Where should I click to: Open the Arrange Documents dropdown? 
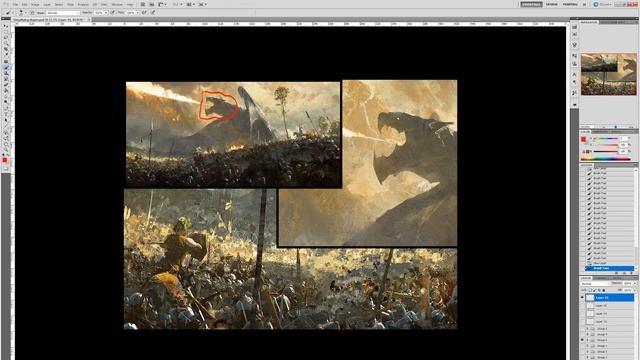(190, 4)
